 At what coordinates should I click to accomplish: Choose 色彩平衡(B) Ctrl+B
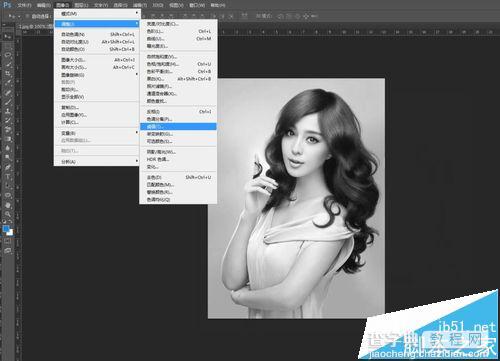click(x=178, y=71)
